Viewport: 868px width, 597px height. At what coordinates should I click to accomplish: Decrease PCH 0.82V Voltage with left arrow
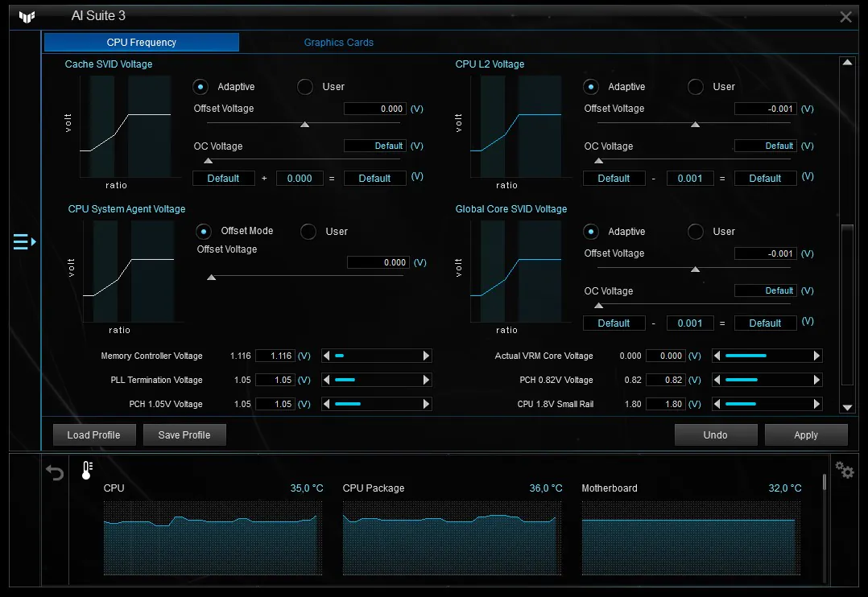pyautogui.click(x=717, y=380)
